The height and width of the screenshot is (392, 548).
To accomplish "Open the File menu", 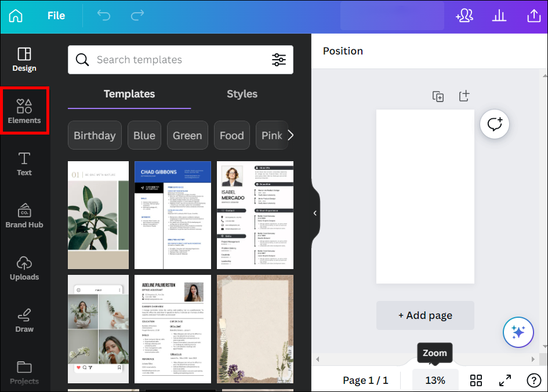I will [x=56, y=16].
